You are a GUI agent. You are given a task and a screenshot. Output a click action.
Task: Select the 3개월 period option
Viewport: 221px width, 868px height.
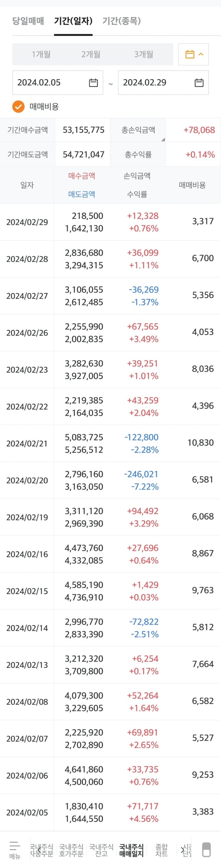click(x=143, y=54)
